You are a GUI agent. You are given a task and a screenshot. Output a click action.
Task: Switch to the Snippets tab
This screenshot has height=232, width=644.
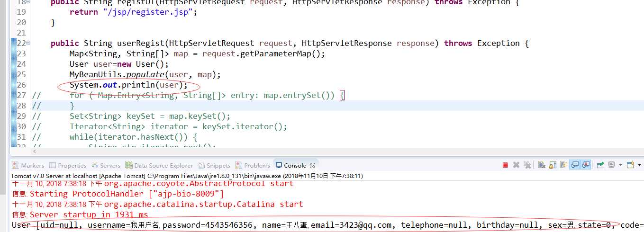(x=214, y=165)
